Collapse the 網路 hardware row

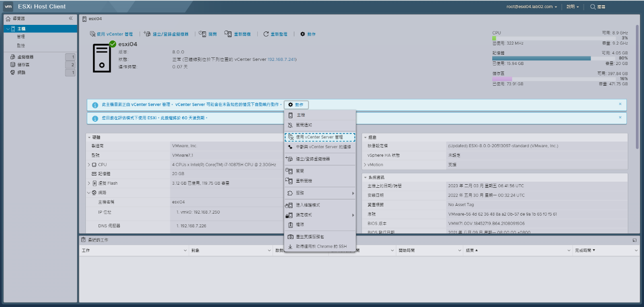click(88, 193)
